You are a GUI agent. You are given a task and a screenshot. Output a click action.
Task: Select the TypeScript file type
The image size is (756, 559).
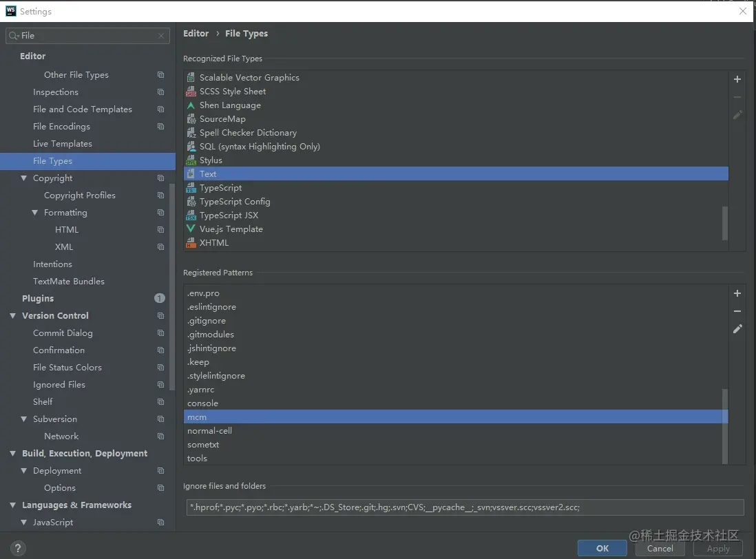(x=456, y=188)
